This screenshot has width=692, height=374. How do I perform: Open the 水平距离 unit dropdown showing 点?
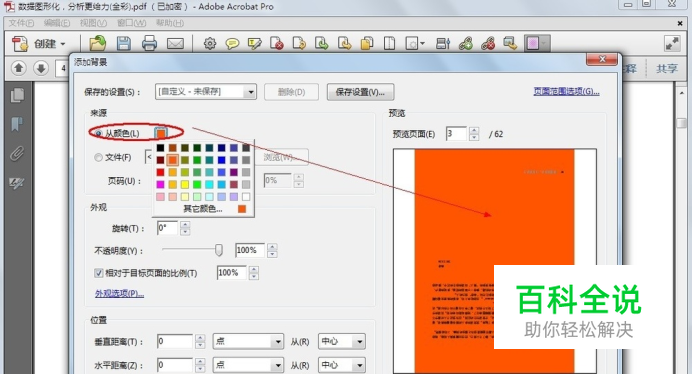coord(248,365)
